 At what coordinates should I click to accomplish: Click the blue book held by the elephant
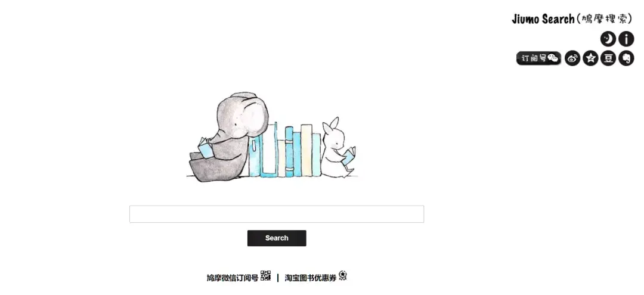pos(205,148)
